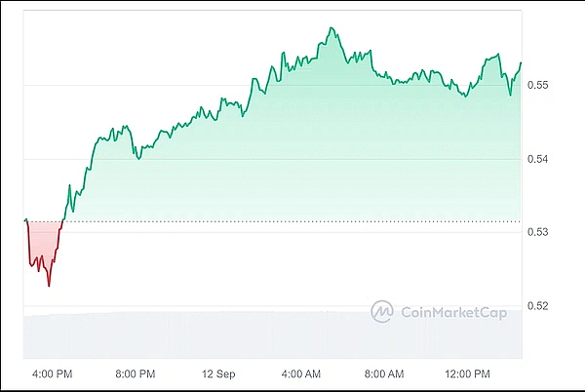Image resolution: width=585 pixels, height=392 pixels.
Task: Select the 4:00 AM time axis label
Action: point(301,373)
